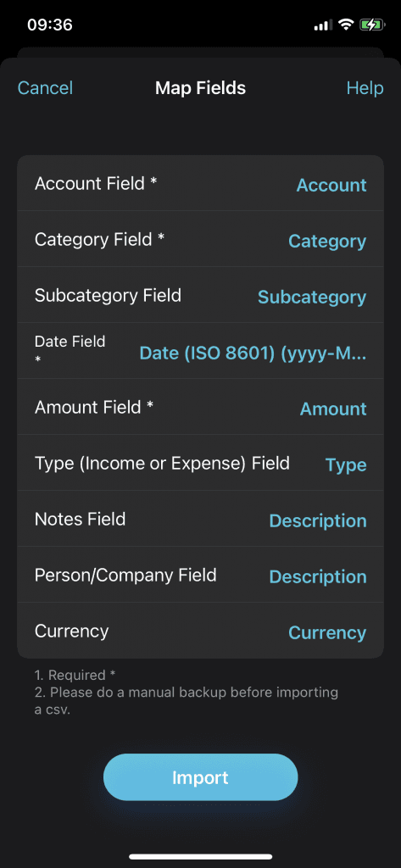
Task: Tap the Wi-Fi status icon
Action: point(346,25)
